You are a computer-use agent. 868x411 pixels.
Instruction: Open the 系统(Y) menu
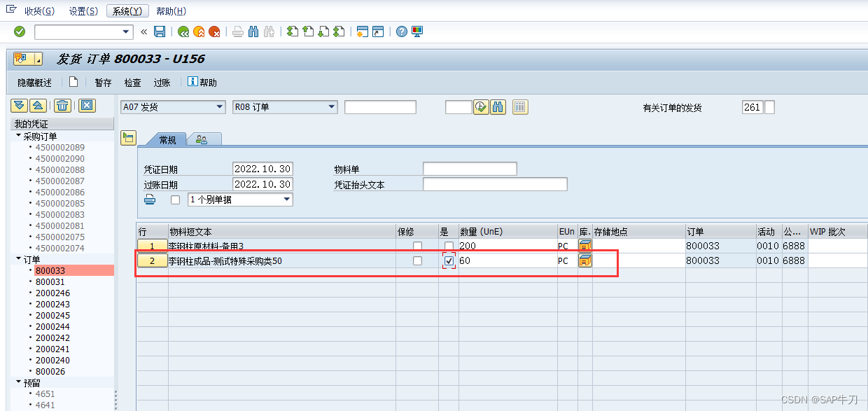(x=127, y=11)
